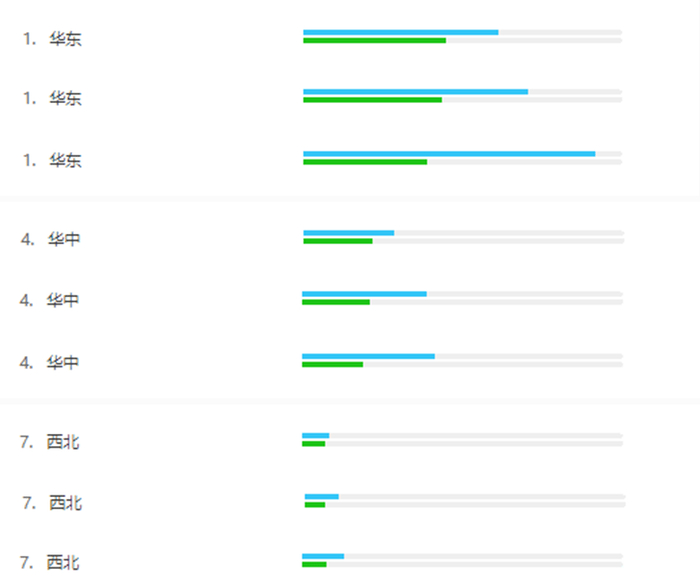The image size is (700, 582).
Task: Click the bottom 西北 row label
Action: (x=63, y=563)
